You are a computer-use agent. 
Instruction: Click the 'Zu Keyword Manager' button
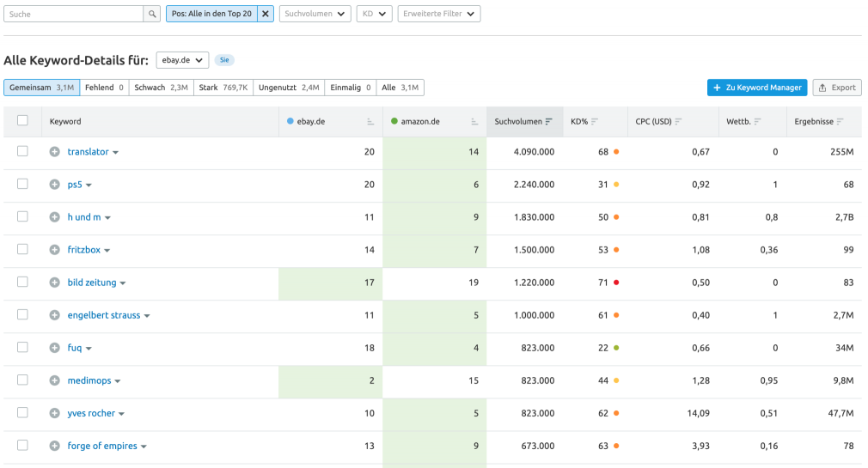click(x=757, y=88)
